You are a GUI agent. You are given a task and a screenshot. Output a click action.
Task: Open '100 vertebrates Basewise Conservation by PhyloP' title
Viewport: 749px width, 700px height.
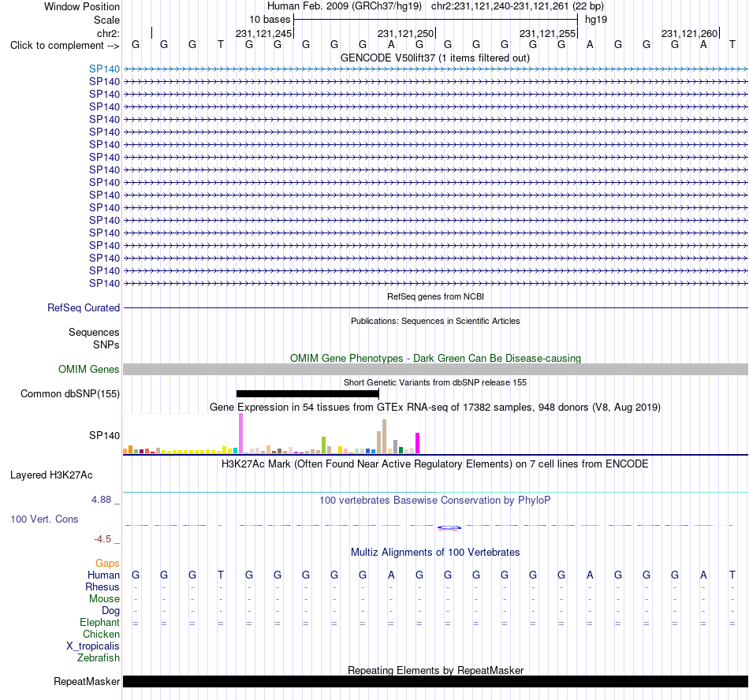[x=435, y=501]
